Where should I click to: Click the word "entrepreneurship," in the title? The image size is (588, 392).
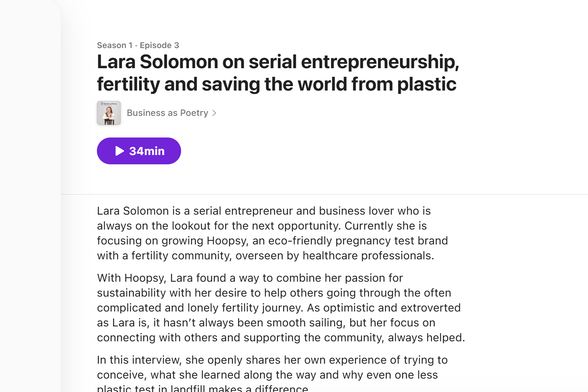click(380, 62)
